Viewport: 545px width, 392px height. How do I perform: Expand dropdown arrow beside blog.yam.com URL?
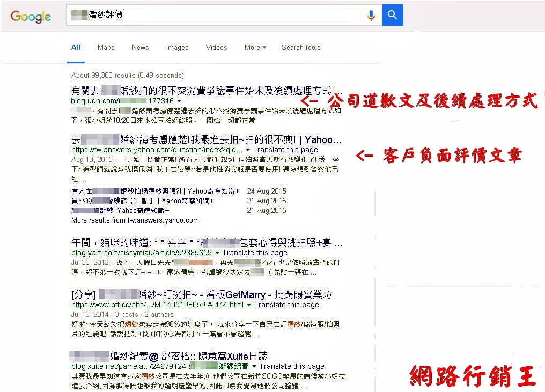tap(217, 253)
